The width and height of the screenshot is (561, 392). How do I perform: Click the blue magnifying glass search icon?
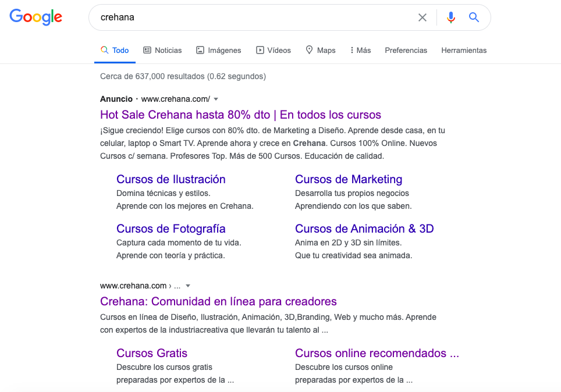point(474,17)
